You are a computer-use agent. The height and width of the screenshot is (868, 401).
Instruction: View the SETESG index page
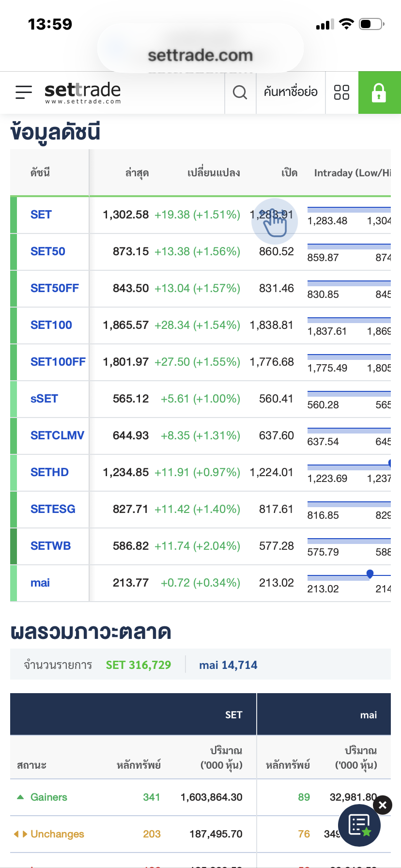(x=53, y=509)
